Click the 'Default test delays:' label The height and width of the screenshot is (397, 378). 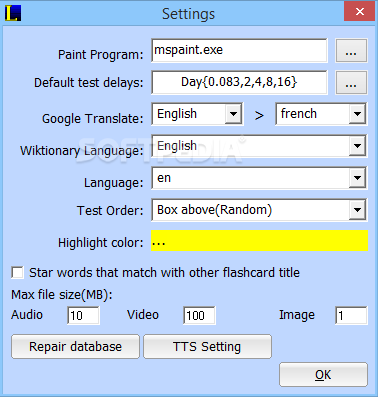coord(89,83)
